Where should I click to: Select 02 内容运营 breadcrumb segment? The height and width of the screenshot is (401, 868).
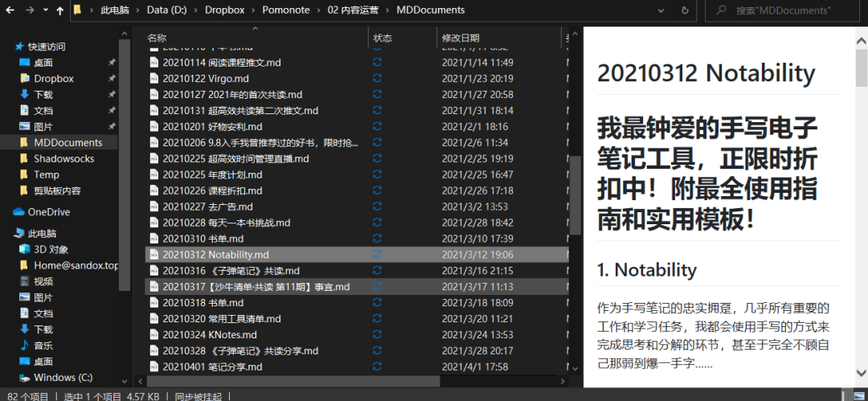tap(353, 10)
